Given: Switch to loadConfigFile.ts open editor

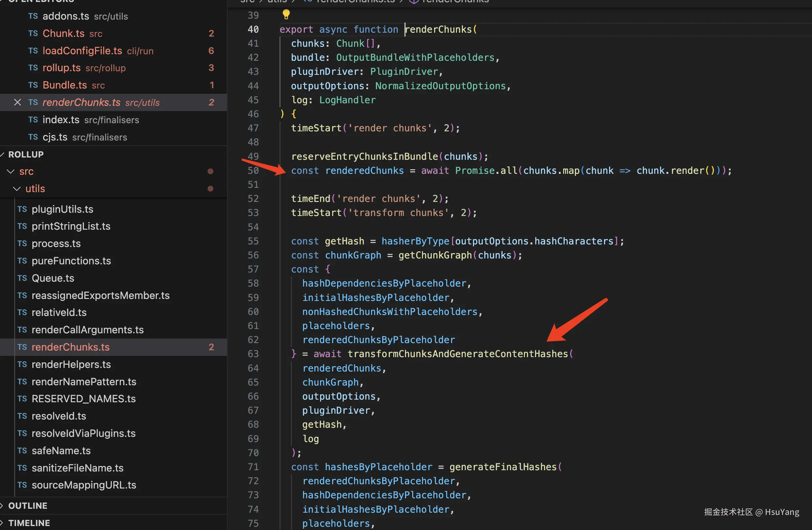Looking at the screenshot, I should (x=82, y=51).
